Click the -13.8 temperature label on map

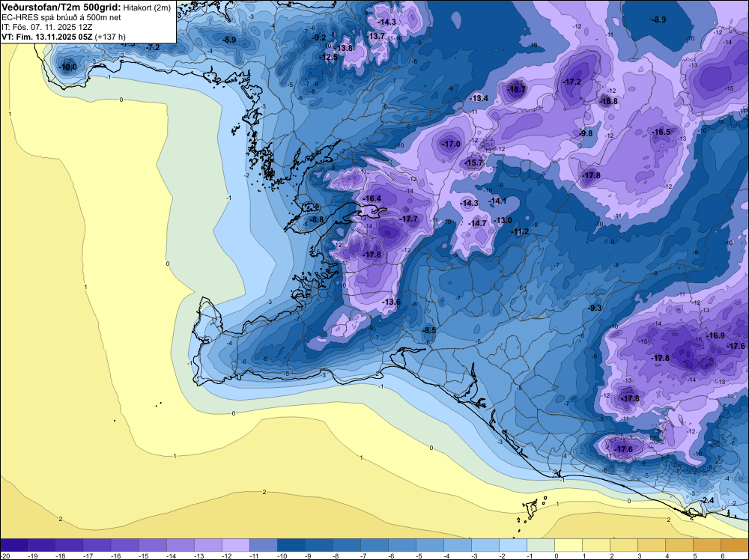point(344,48)
